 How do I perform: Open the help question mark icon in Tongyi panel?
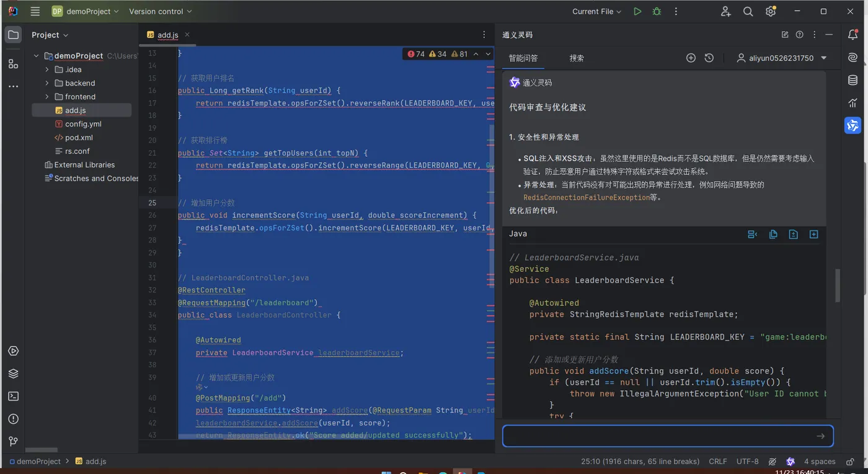click(800, 35)
